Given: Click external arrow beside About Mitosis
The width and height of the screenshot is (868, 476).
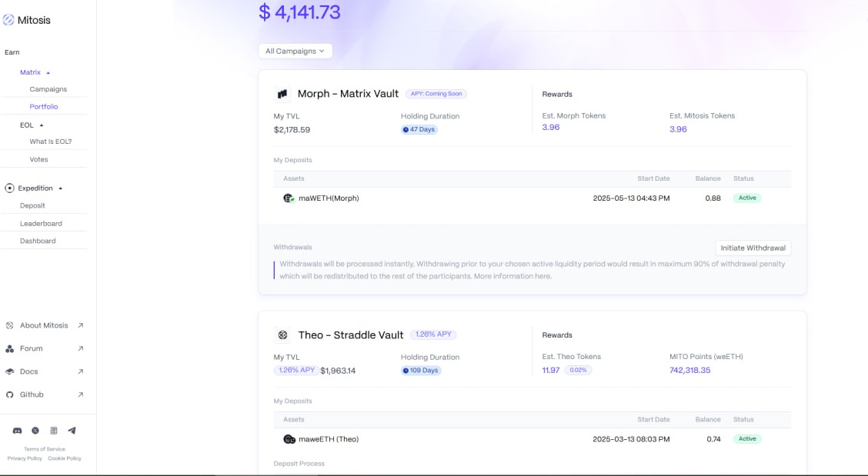Looking at the screenshot, I should tap(80, 325).
